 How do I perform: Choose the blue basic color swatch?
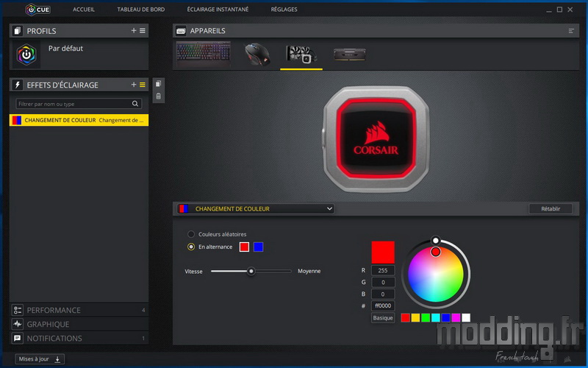coord(446,318)
